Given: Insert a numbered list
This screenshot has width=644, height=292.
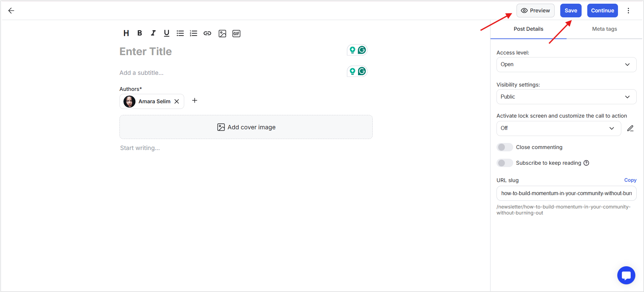Looking at the screenshot, I should [194, 33].
